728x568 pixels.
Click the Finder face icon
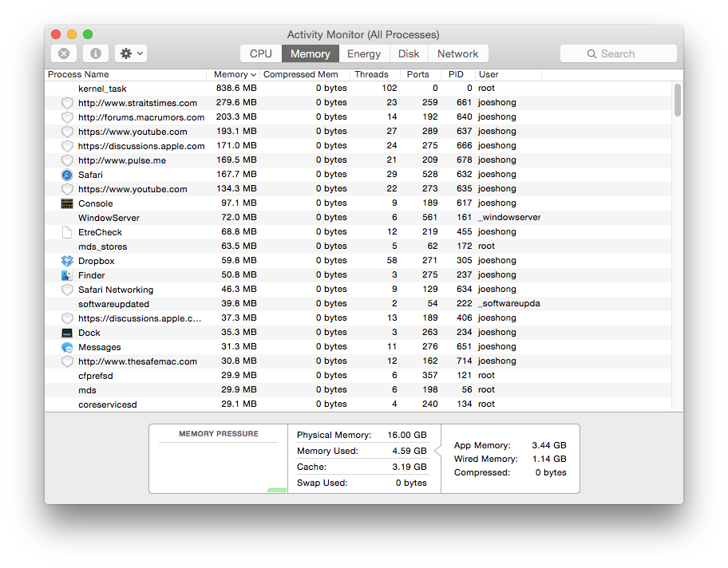pyautogui.click(x=67, y=275)
